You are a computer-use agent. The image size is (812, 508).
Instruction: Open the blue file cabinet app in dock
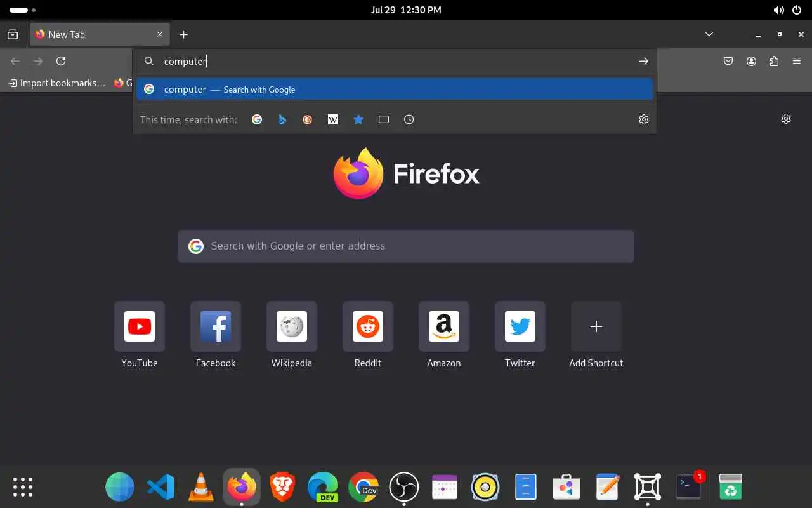tap(526, 487)
